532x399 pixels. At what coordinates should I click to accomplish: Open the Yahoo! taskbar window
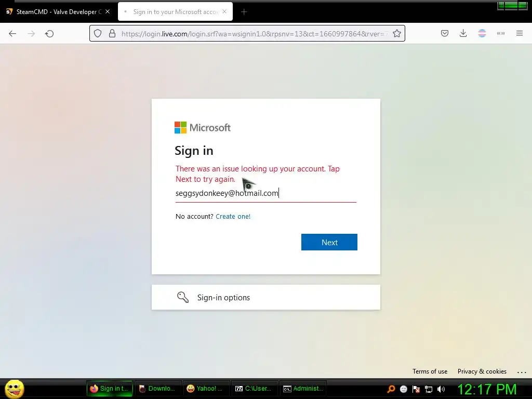click(x=206, y=389)
